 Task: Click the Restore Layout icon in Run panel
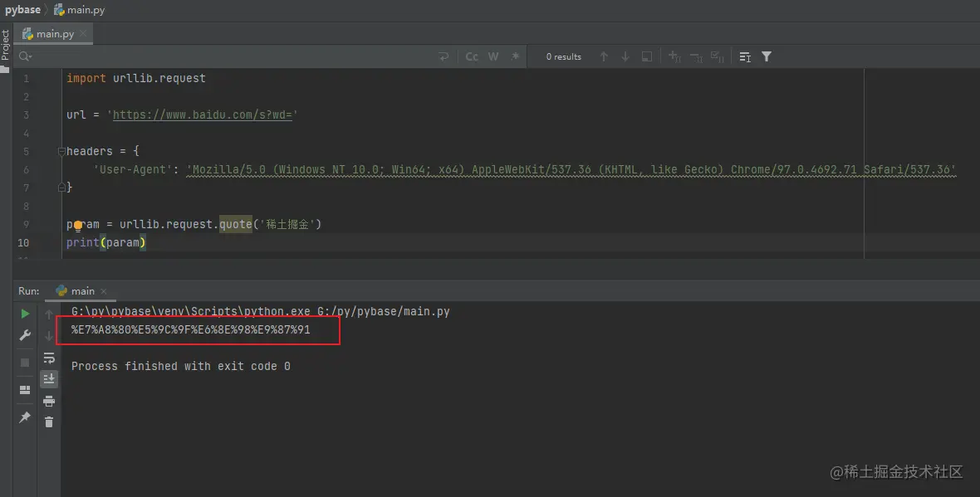25,390
